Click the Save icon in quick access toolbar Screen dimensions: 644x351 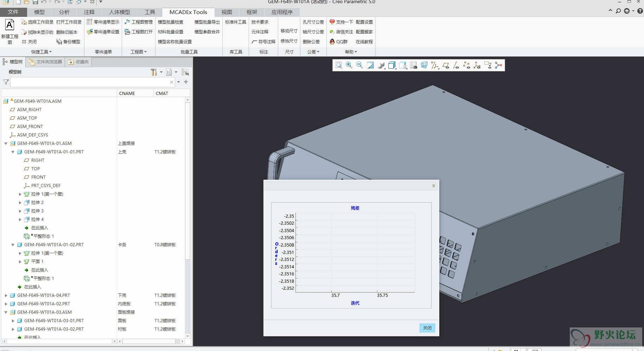35,2
